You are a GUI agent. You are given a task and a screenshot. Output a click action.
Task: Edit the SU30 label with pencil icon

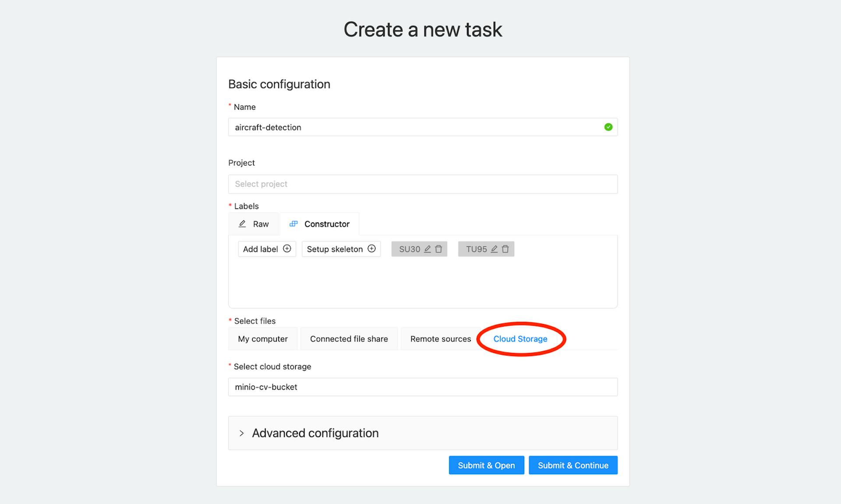click(x=428, y=249)
